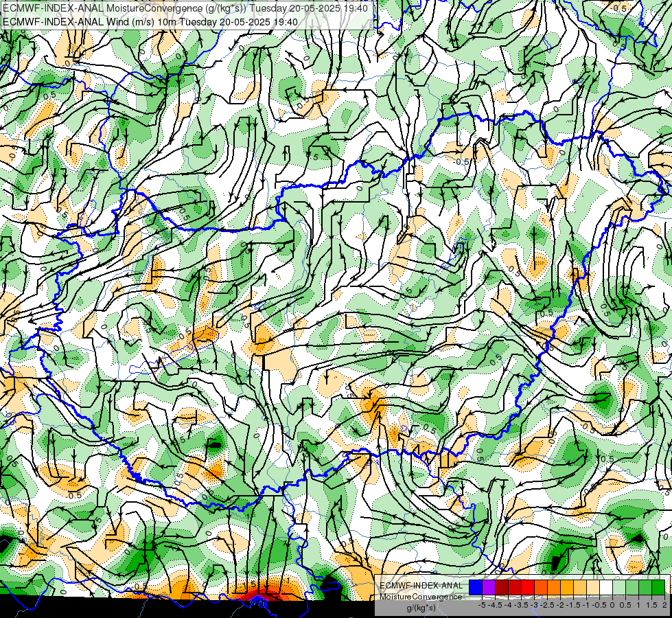The height and width of the screenshot is (618, 672).
Task: Select the light green swatch between 0.5 and 1
Action: (x=632, y=587)
